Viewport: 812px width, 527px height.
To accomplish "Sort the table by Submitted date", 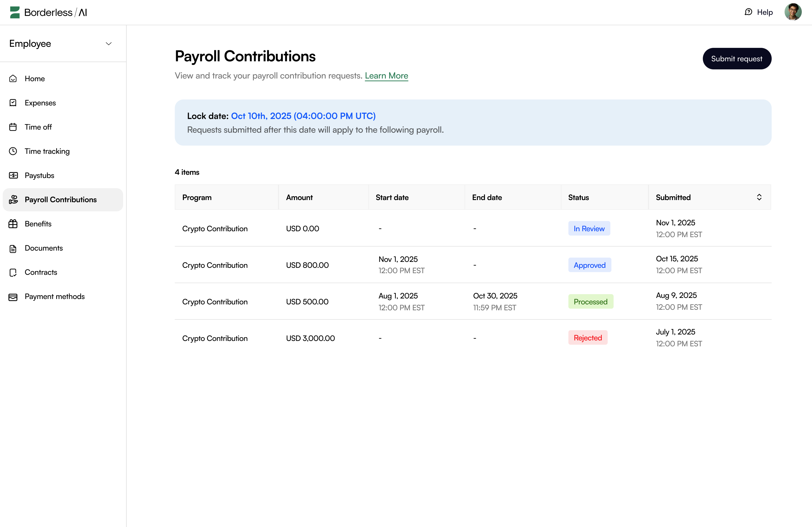I will point(760,197).
